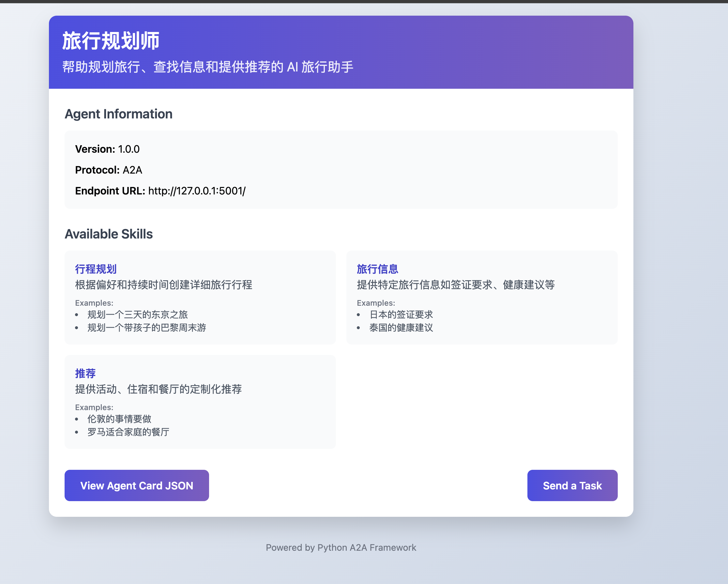
Task: Click the Version 1.0.0 info row
Action: 107,149
